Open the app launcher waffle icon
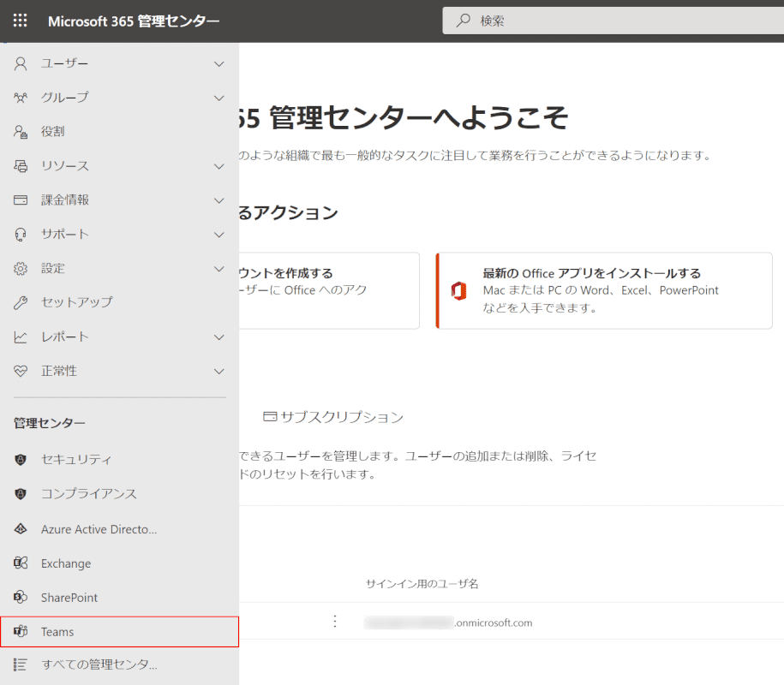The height and width of the screenshot is (685, 784). (x=20, y=21)
